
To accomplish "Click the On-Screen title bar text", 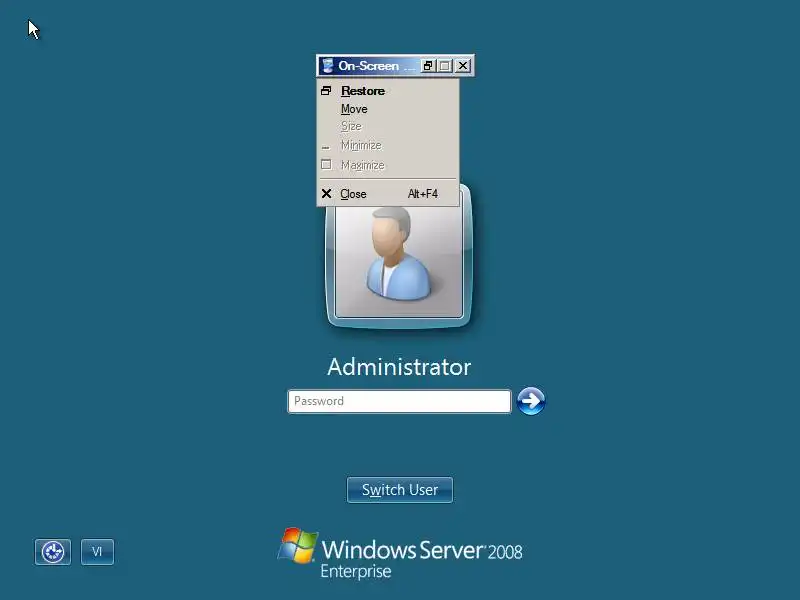I will [x=377, y=66].
